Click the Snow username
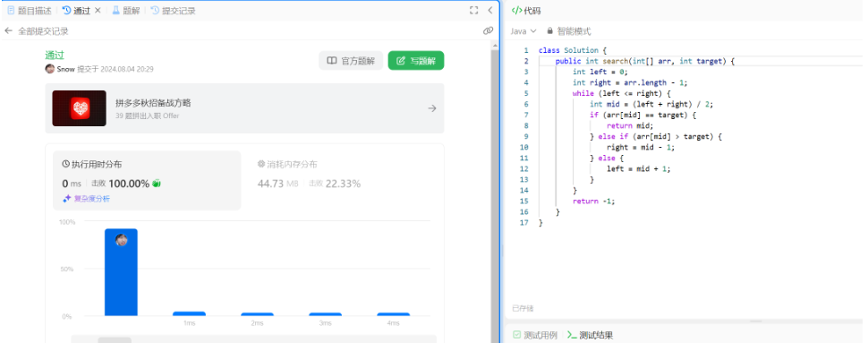Image resolution: width=868 pixels, height=343 pixels. 65,69
